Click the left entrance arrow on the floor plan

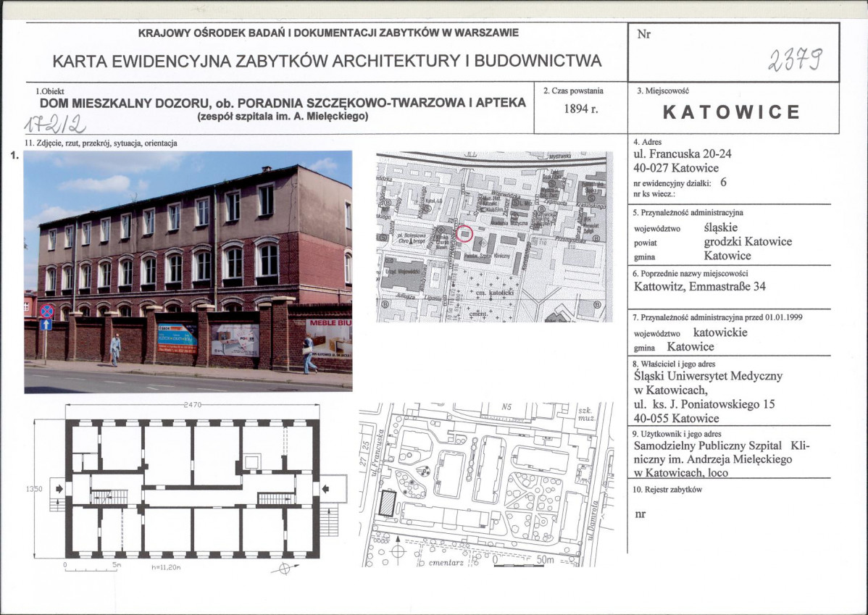(59, 489)
